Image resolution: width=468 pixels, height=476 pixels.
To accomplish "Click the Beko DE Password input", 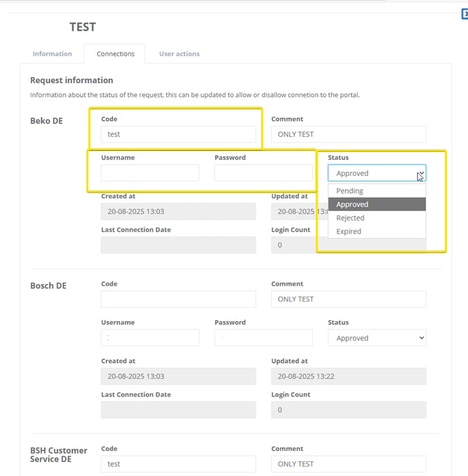I will pos(263,173).
